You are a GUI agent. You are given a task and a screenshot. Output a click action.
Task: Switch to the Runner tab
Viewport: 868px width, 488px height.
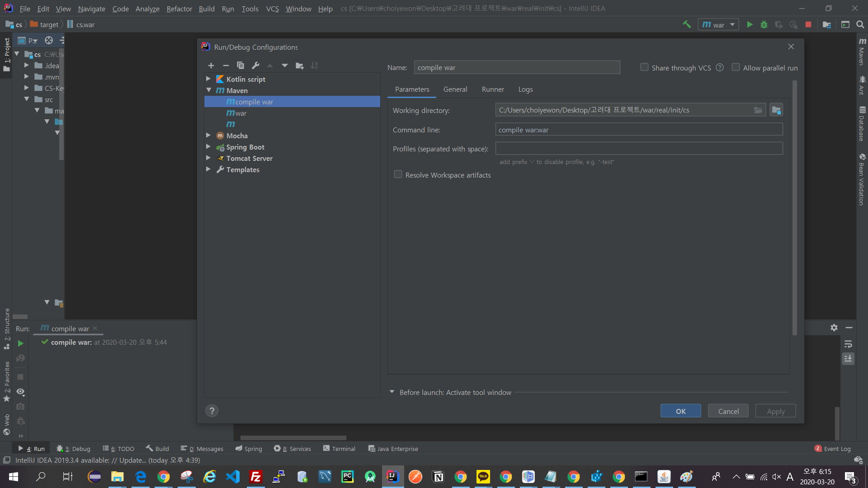492,89
